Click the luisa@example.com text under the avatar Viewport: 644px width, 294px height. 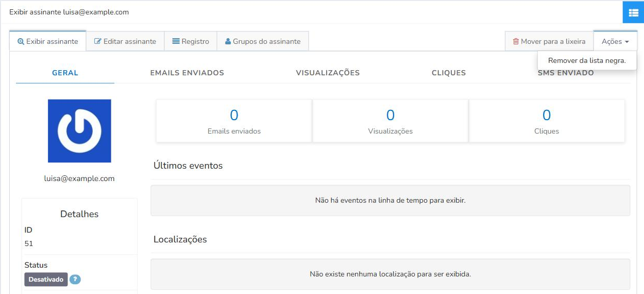(79, 178)
